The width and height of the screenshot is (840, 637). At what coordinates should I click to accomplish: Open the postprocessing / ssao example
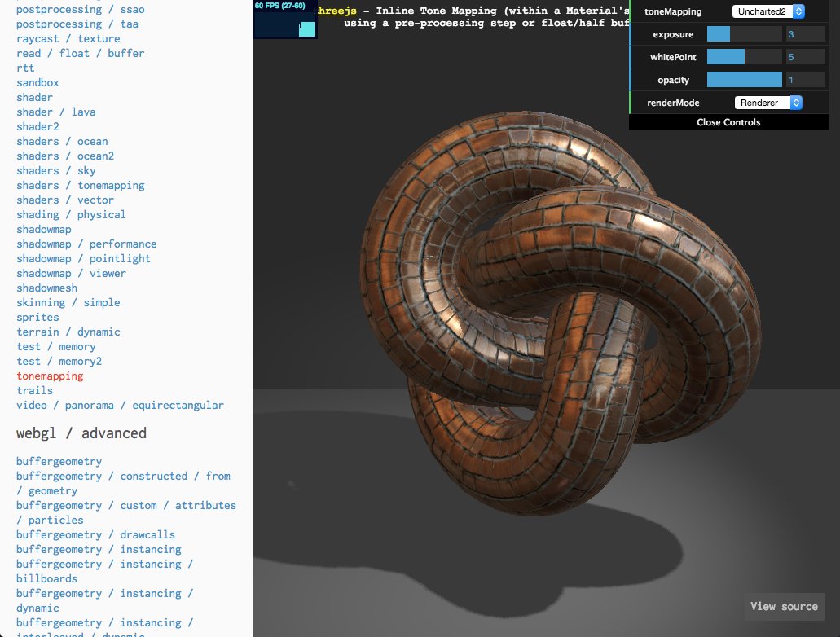[81, 9]
